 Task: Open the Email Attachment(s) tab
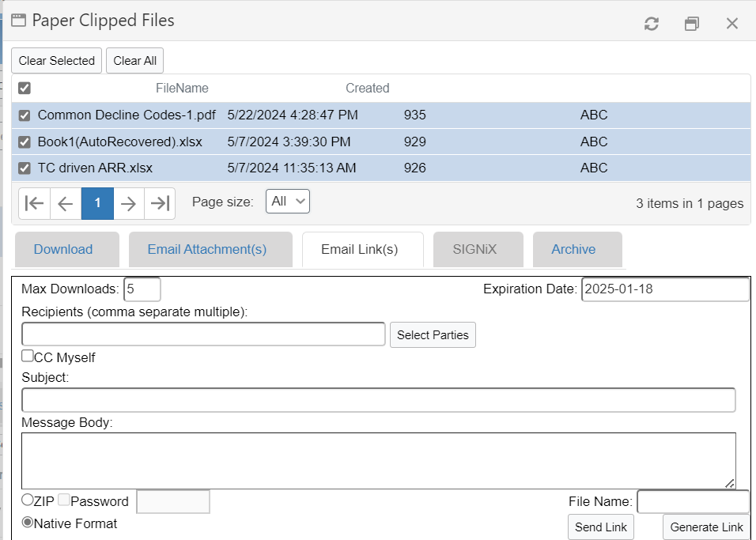coord(207,249)
